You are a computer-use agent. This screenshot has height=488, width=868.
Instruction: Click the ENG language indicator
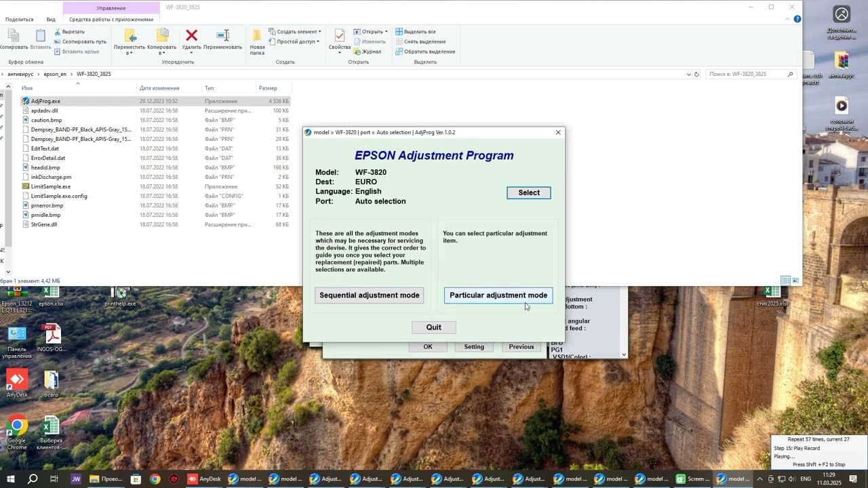pyautogui.click(x=806, y=479)
